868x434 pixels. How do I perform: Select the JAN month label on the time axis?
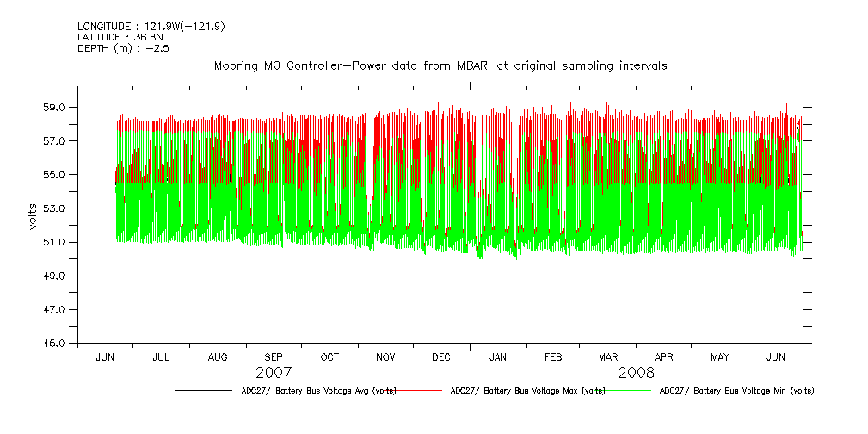[x=498, y=356]
